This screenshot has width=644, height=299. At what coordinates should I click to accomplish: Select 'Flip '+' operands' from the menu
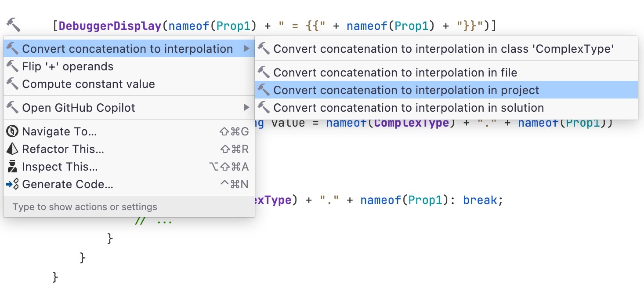pos(67,66)
